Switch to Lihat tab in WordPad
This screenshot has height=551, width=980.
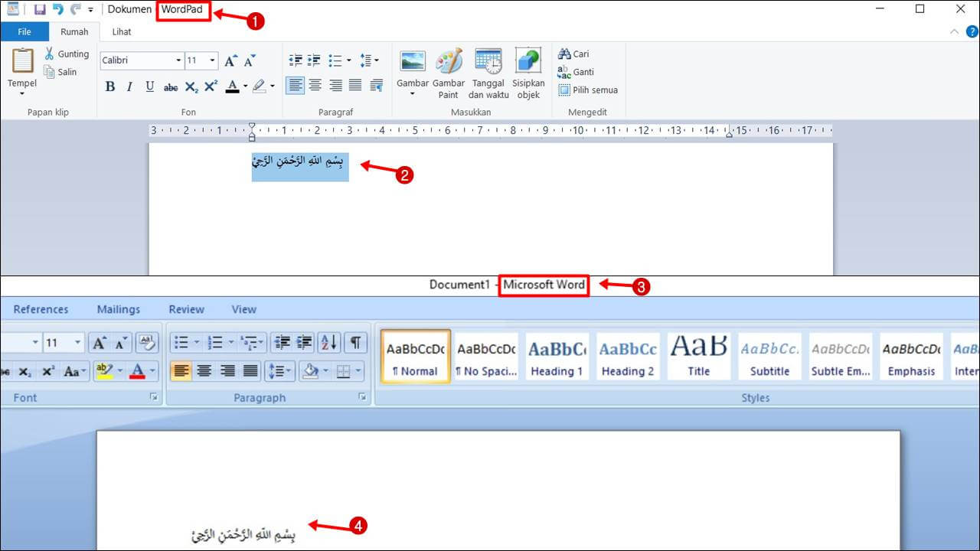121,31
